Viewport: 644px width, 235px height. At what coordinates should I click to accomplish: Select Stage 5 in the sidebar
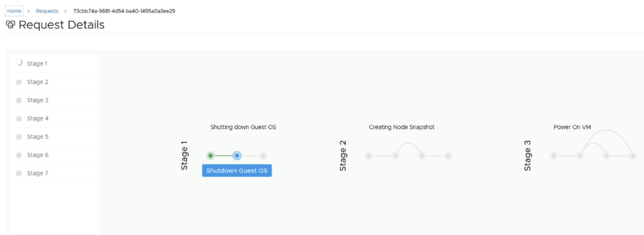coord(55,137)
